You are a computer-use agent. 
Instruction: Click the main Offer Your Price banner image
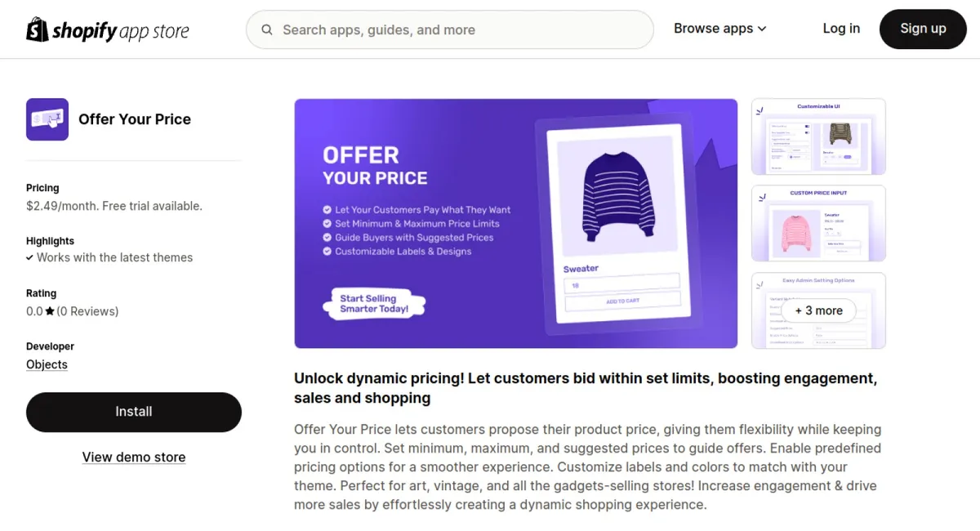point(515,223)
